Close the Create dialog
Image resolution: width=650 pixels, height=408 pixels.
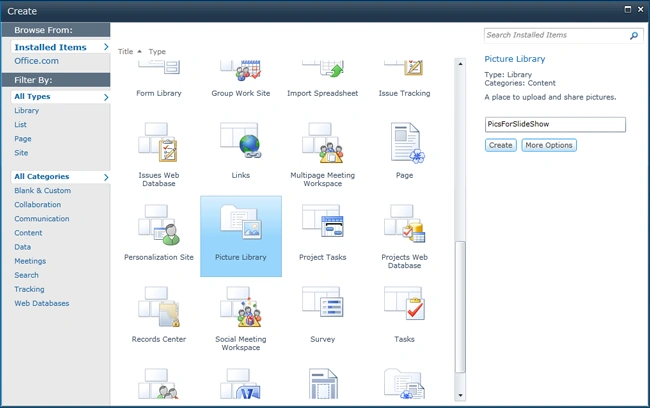pos(640,10)
